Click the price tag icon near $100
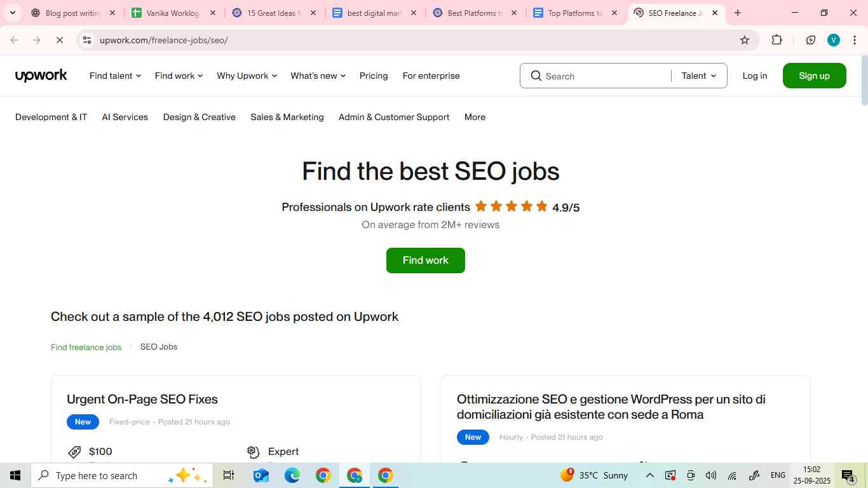This screenshot has height=488, width=868. click(75, 451)
